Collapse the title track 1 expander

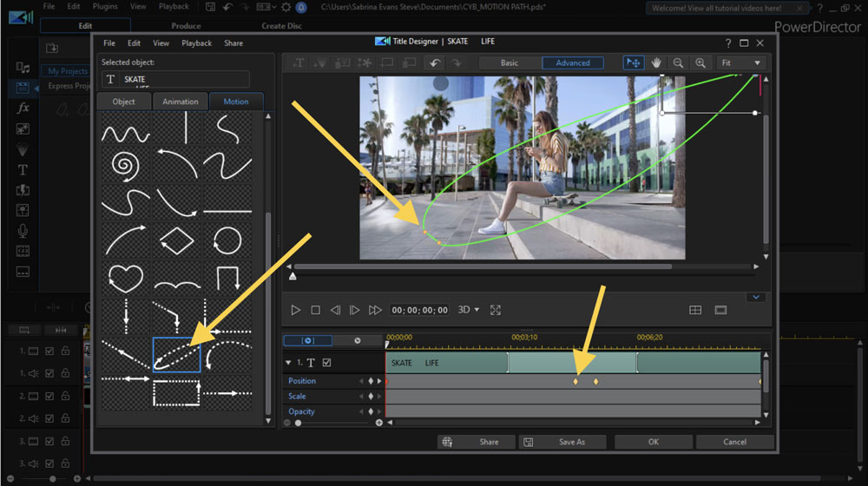289,363
